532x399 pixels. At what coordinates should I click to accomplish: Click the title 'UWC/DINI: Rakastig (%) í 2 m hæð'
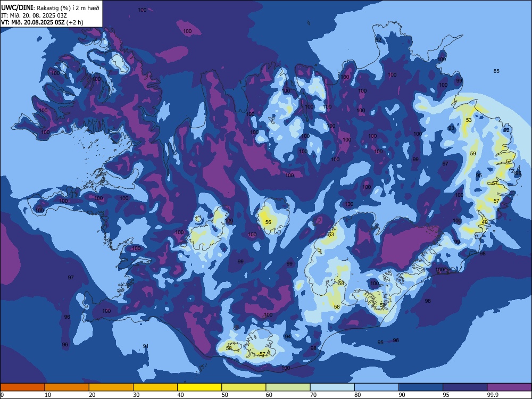(50, 7)
